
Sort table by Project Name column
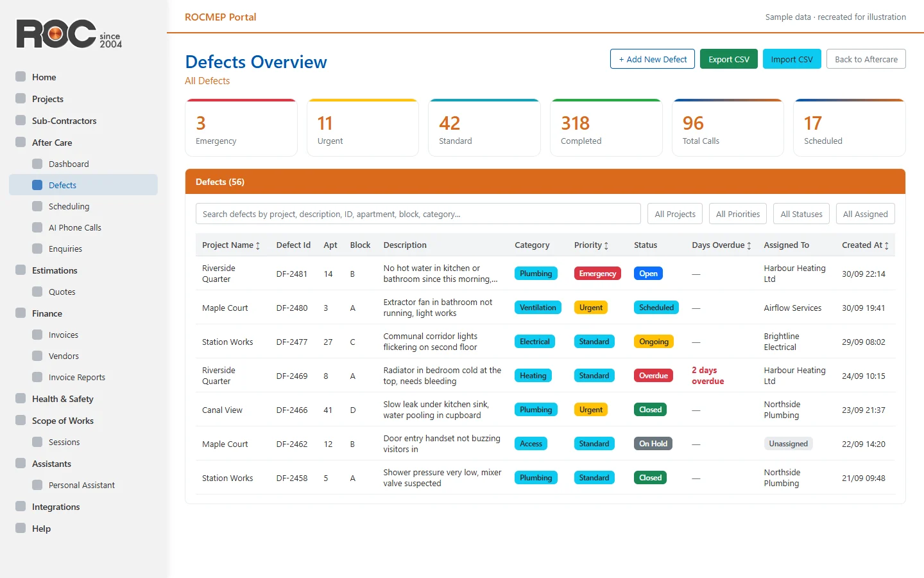(x=231, y=245)
